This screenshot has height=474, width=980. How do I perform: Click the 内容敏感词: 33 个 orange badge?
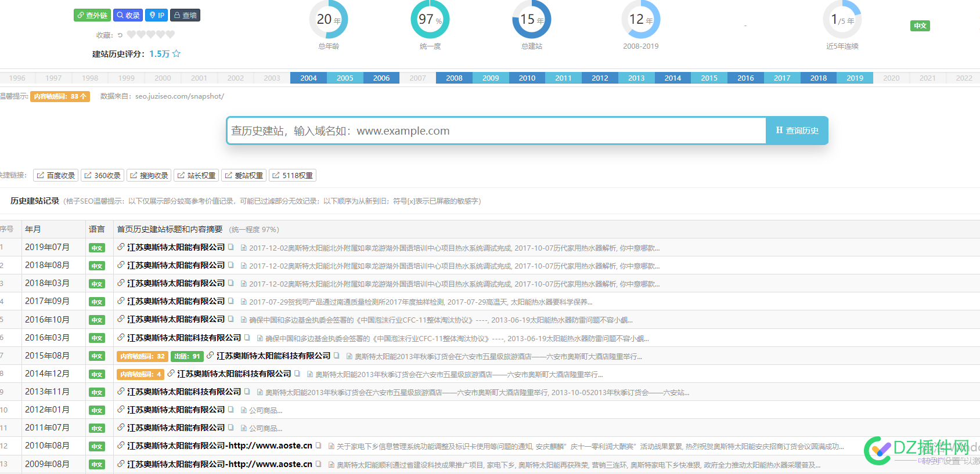click(60, 96)
